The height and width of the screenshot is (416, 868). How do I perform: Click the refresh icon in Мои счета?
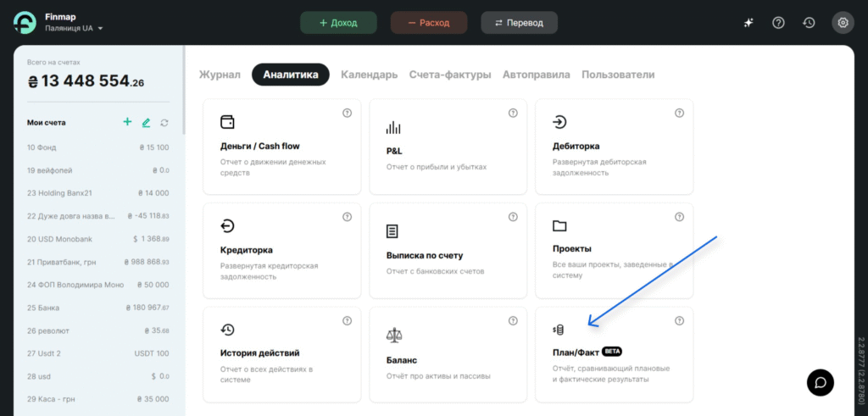pos(164,123)
